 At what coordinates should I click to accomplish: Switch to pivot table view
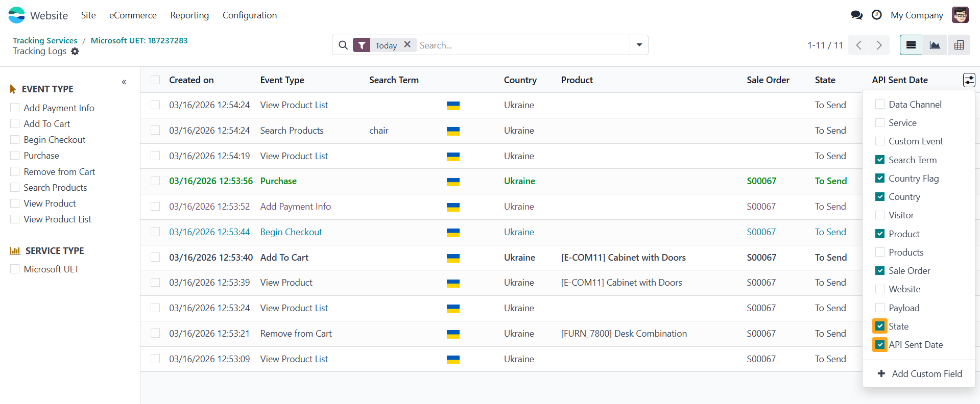(959, 45)
